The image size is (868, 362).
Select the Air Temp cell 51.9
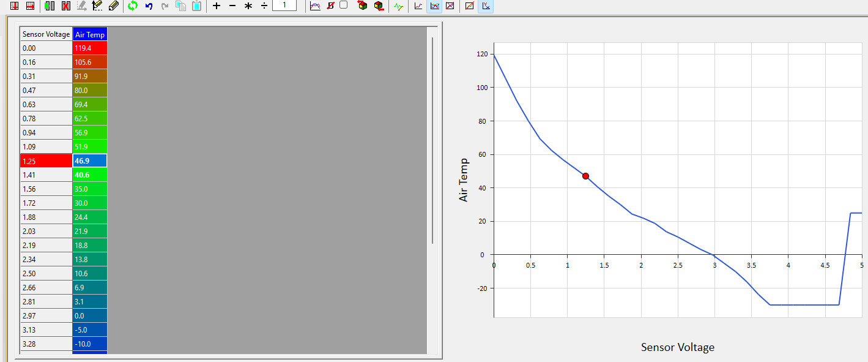90,146
